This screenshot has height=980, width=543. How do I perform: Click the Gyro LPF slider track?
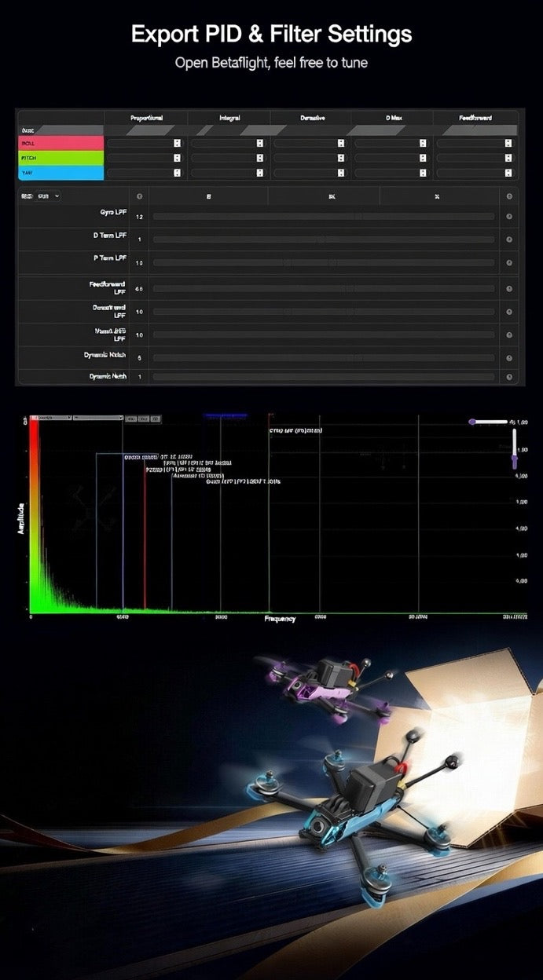coord(324,217)
